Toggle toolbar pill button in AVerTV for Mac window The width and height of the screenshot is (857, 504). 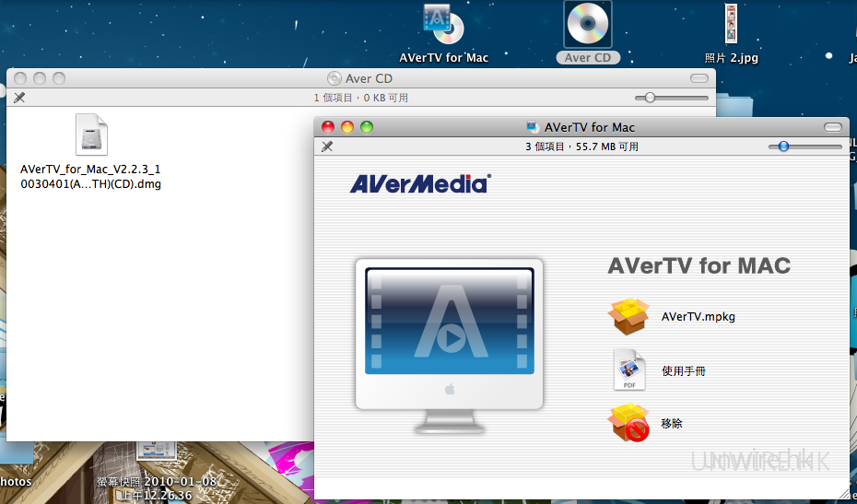click(x=833, y=127)
